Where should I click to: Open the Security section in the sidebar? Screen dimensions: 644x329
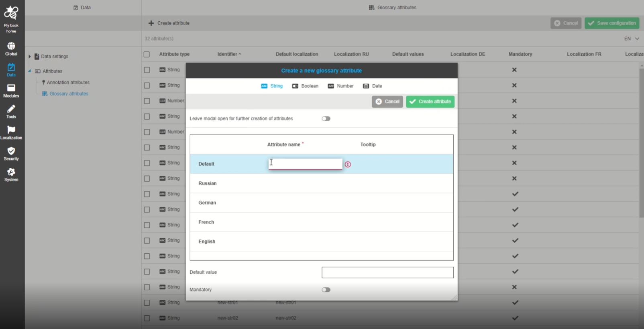[11, 154]
